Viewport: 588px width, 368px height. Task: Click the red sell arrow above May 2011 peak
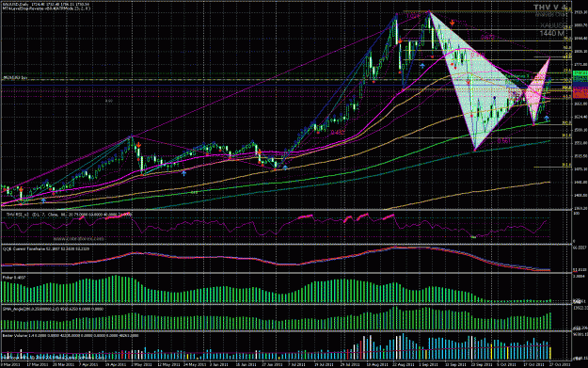coord(138,145)
